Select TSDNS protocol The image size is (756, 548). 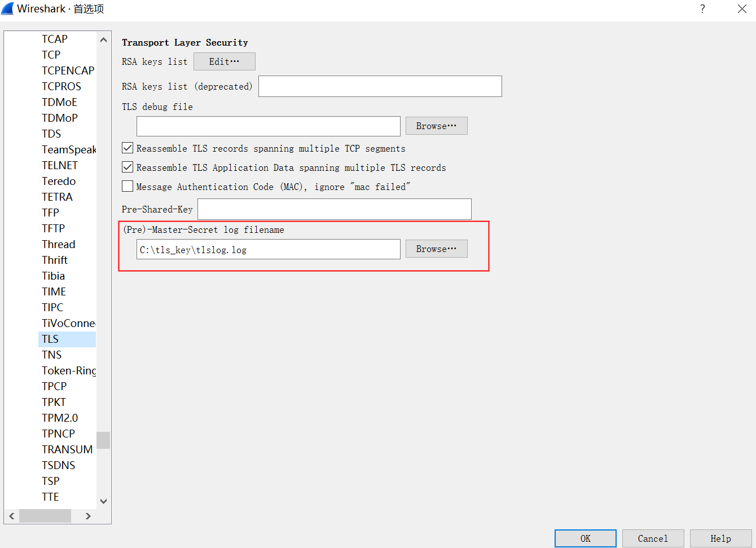tap(59, 465)
